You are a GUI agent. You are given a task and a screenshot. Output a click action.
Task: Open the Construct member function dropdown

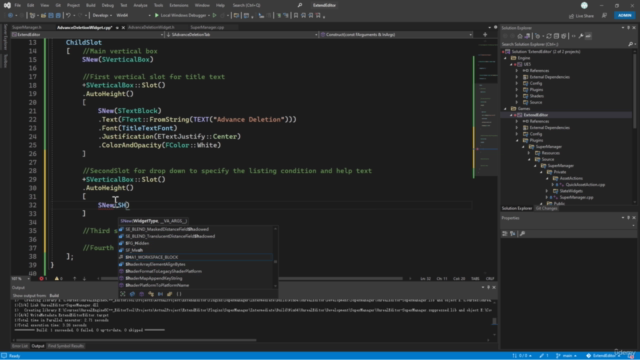(397, 35)
